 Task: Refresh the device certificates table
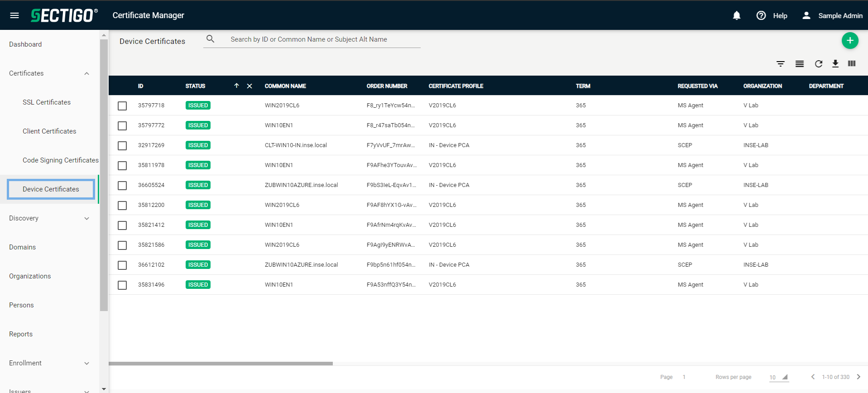[x=819, y=64]
